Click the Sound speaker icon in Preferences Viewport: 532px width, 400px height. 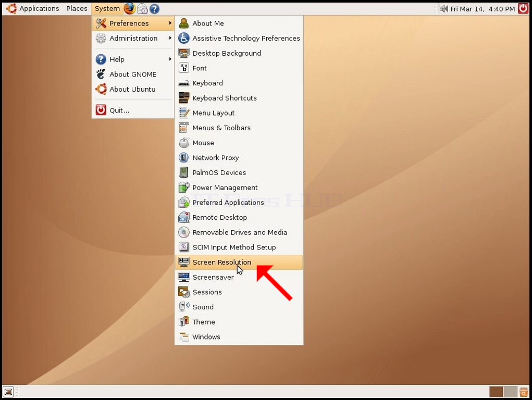point(184,307)
